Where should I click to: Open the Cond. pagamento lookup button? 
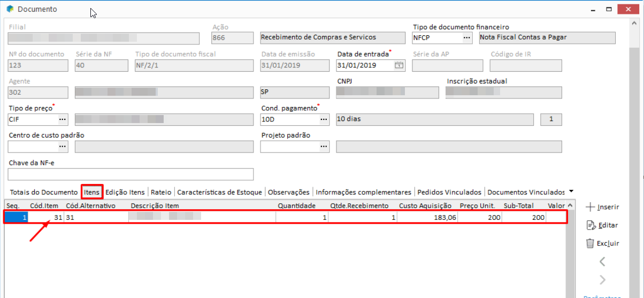tap(324, 119)
